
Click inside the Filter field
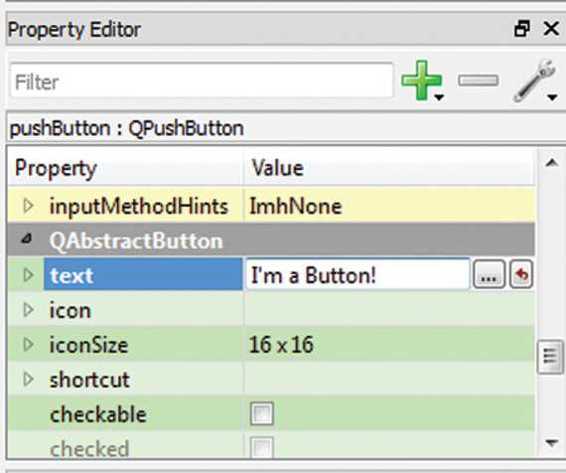coord(201,81)
